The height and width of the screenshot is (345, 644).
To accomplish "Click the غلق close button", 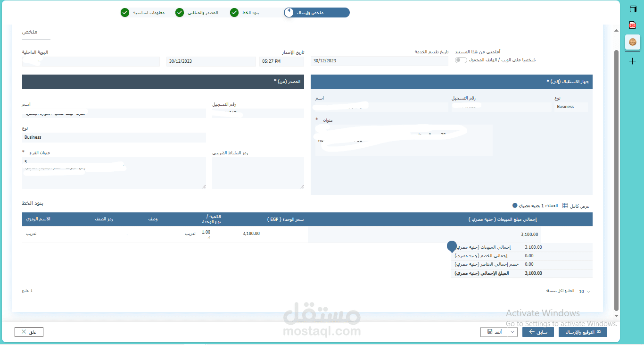I will [x=29, y=332].
